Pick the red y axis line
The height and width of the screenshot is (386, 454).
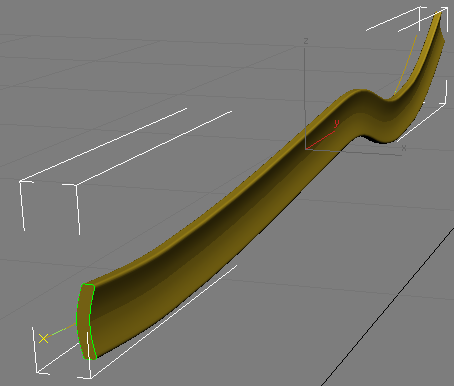320,140
